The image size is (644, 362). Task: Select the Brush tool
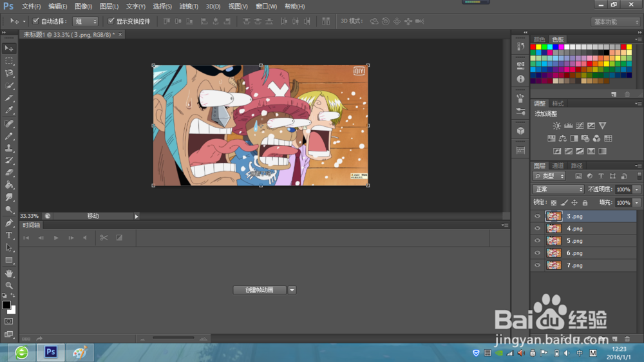[x=9, y=136]
